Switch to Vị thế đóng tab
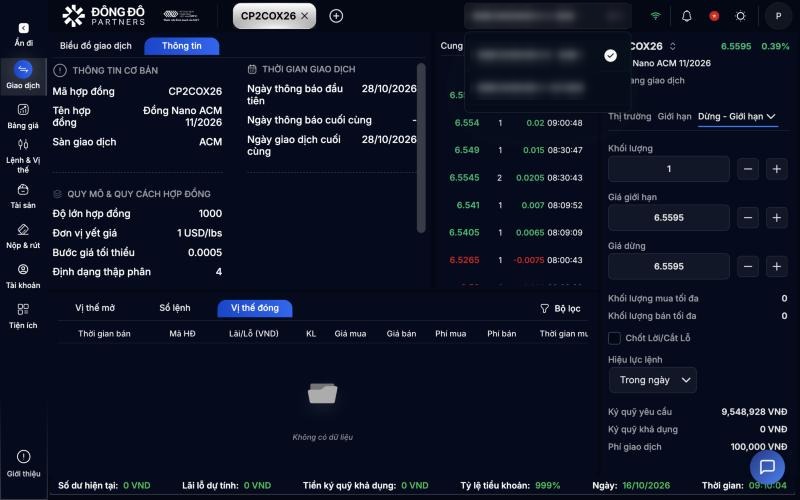This screenshot has height=500, width=800. tap(255, 308)
